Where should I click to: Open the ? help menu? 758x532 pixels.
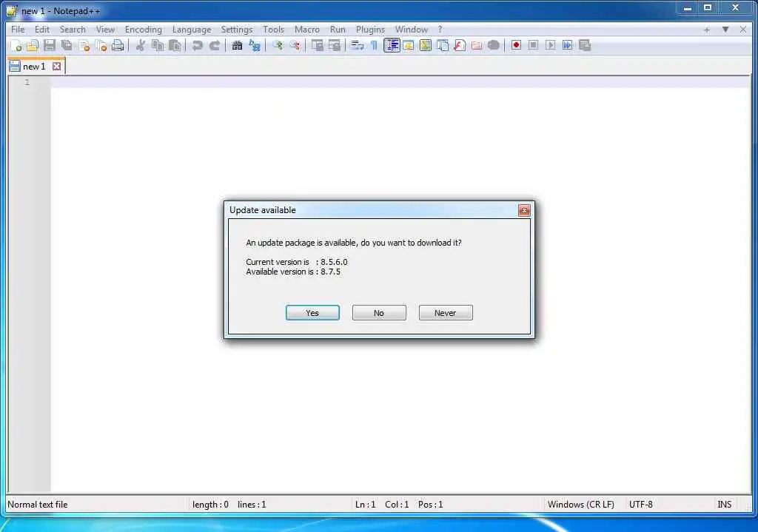coord(440,30)
